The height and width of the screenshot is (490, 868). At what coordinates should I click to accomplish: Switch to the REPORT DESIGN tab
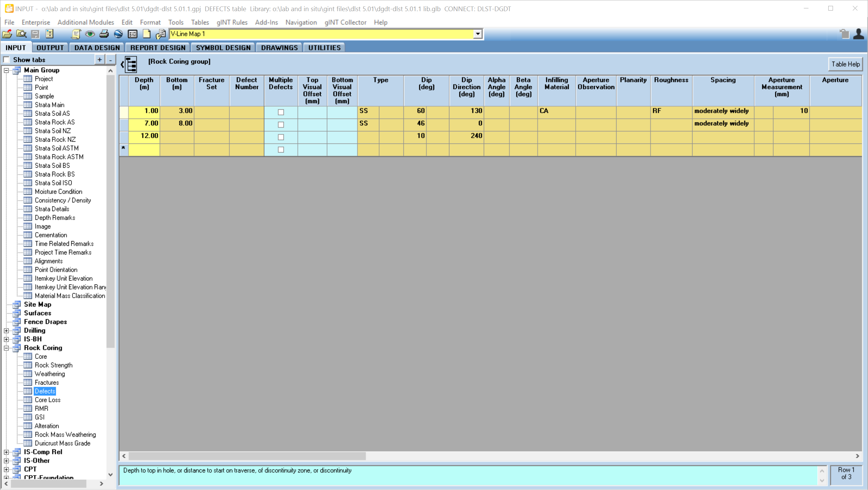pyautogui.click(x=158, y=48)
